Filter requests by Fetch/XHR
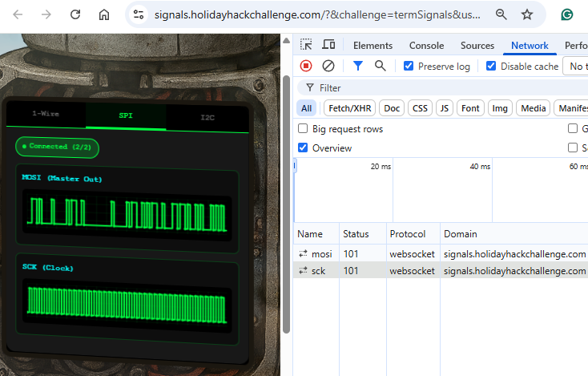The width and height of the screenshot is (588, 376). click(x=350, y=108)
